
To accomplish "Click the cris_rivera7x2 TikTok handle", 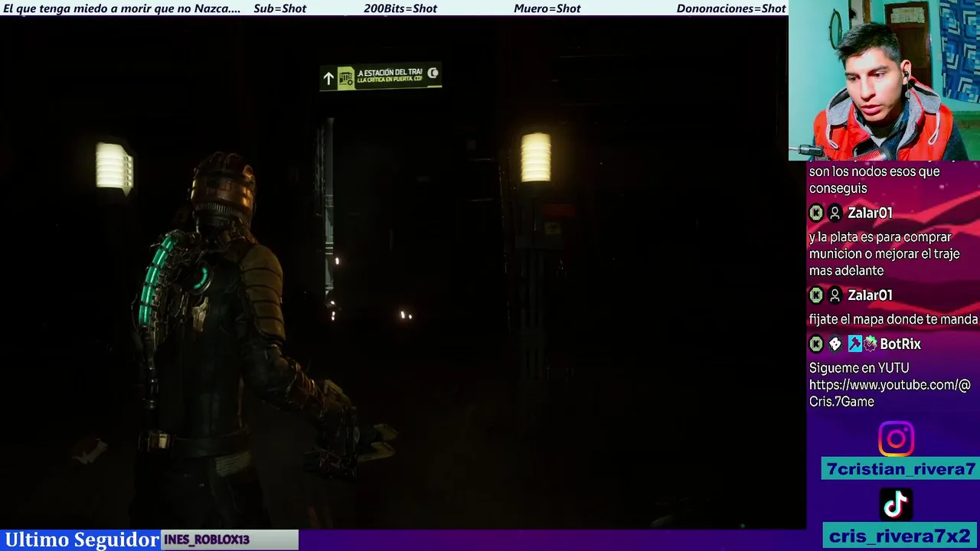I will pyautogui.click(x=900, y=536).
